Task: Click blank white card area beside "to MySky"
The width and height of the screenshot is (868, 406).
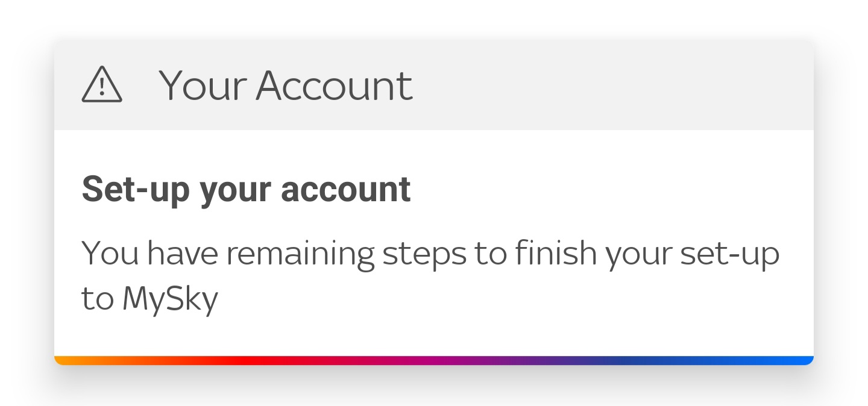Action: click(x=482, y=299)
